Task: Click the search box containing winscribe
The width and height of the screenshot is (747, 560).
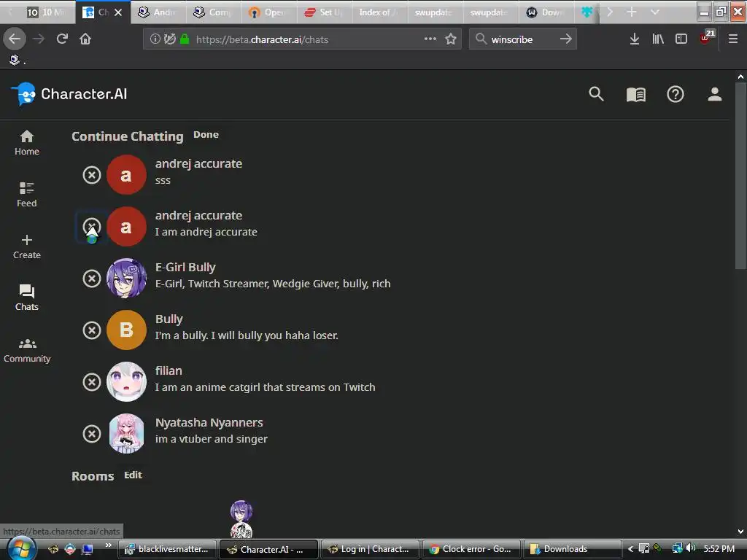Action: (x=522, y=39)
